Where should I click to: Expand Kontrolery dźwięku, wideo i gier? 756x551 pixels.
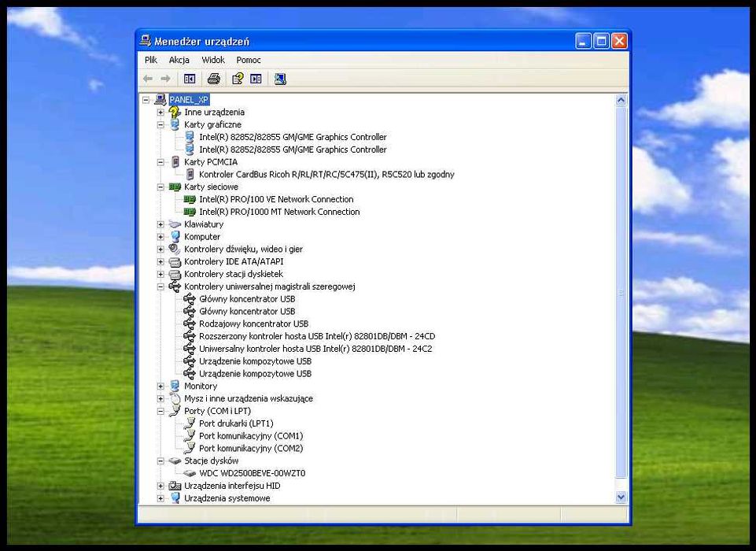[x=160, y=250]
